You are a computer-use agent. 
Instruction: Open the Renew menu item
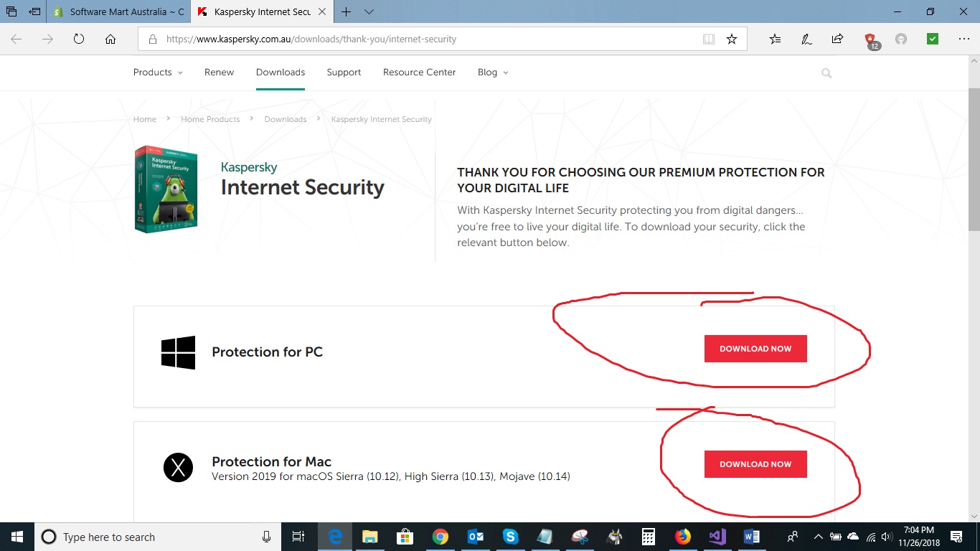click(x=219, y=72)
